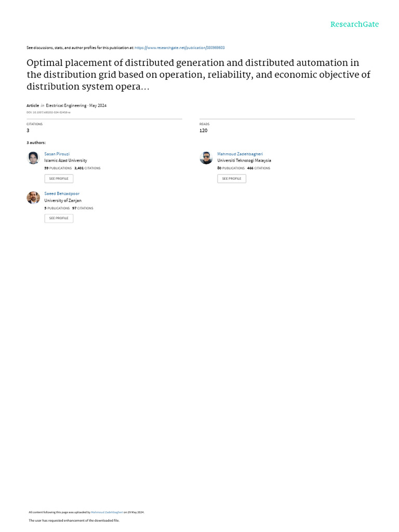This screenshot has width=399, height=532.
Task: Click the citations count of 3
Action: point(28,130)
